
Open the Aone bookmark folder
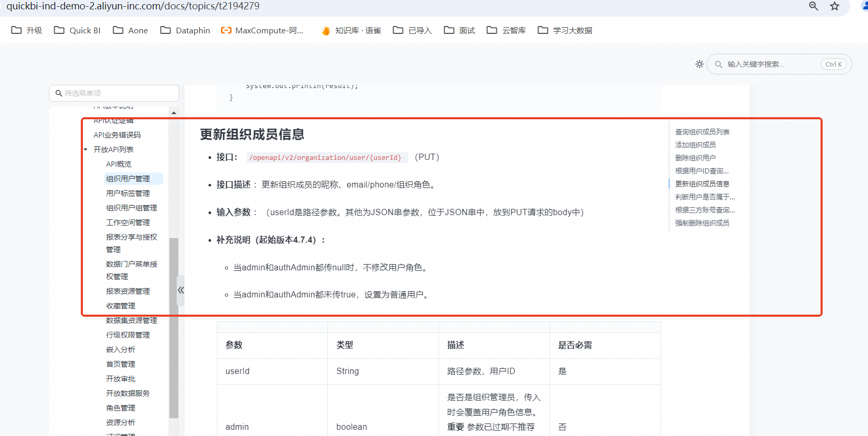[130, 30]
